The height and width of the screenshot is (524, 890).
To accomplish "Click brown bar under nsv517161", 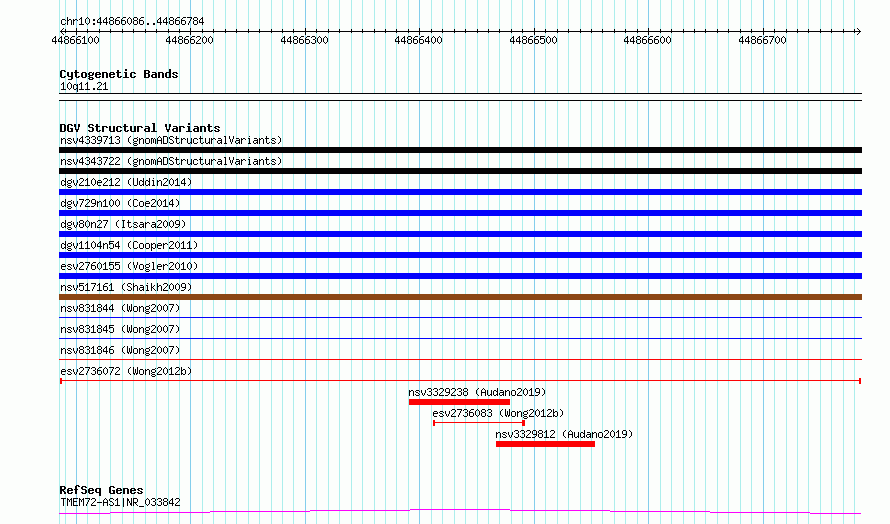I will tap(460, 297).
